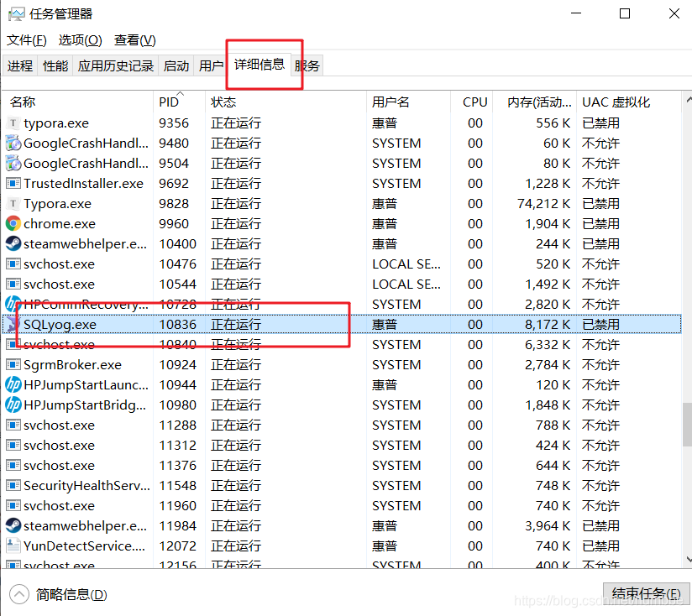Sort by the UAC 虚拟化 column header
The width and height of the screenshot is (692, 616).
629,102
